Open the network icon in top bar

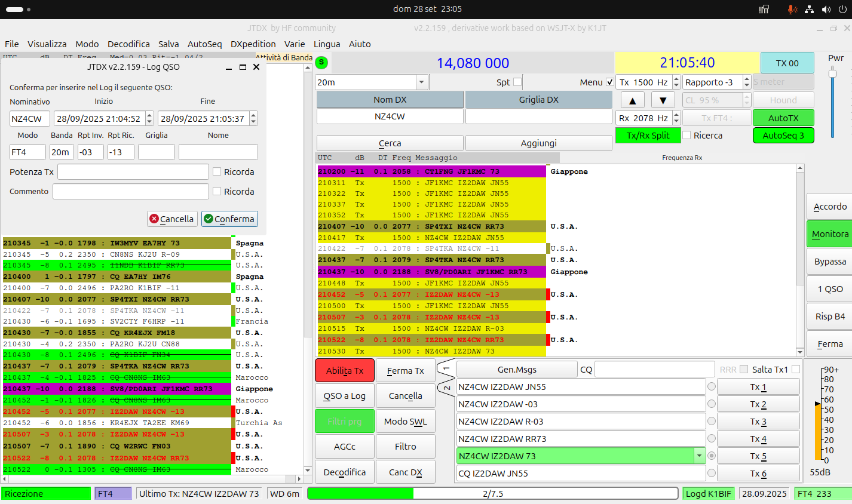click(x=809, y=9)
